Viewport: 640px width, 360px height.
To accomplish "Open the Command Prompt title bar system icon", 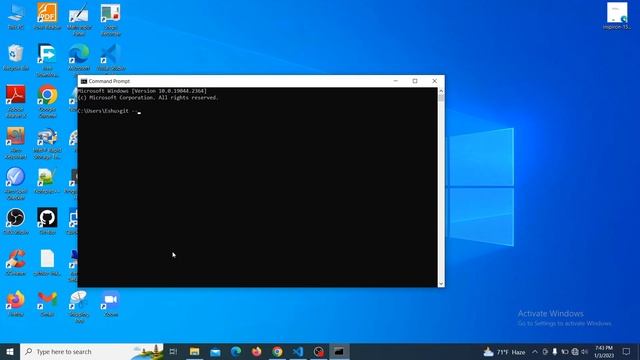I will coord(84,81).
